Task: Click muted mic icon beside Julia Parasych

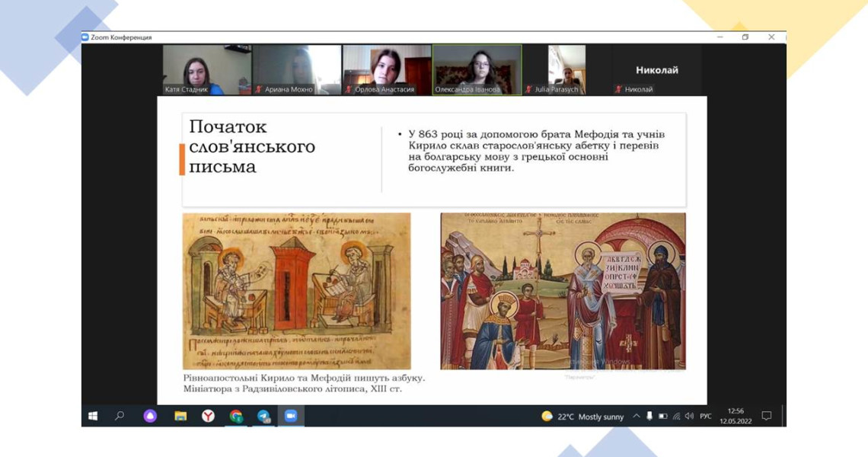Action: click(528, 89)
